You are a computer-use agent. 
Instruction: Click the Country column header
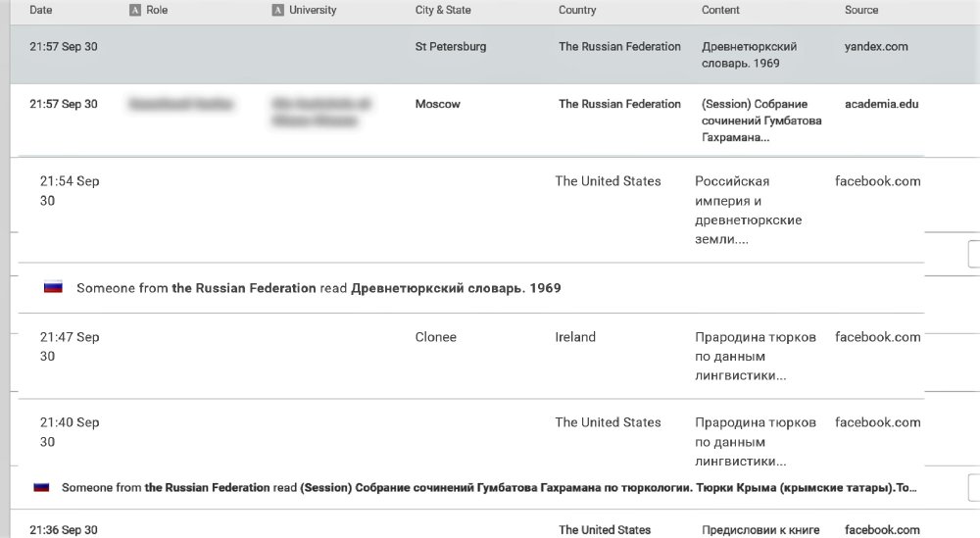577,11
